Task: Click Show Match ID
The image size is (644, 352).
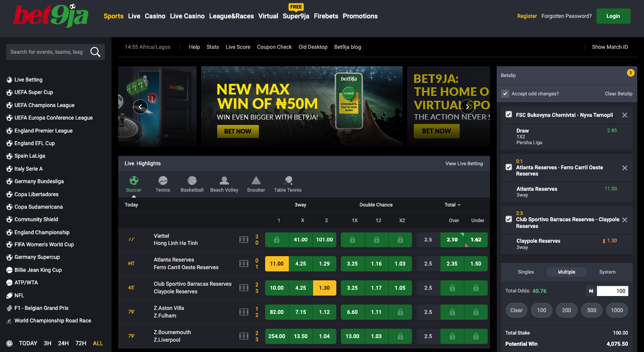Action: pos(610,47)
